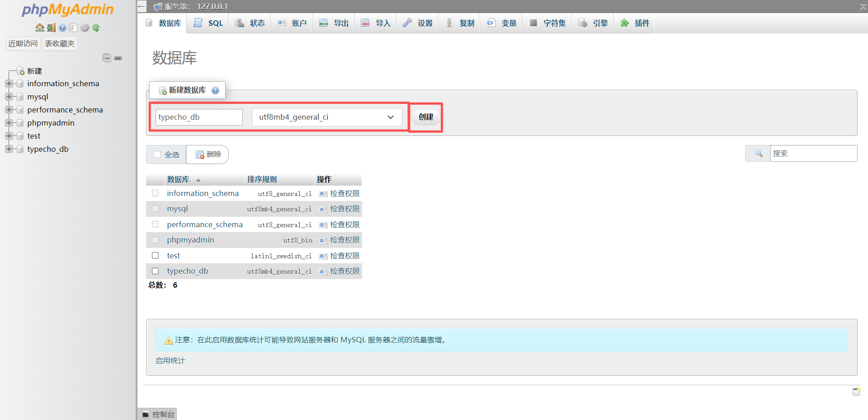
Task: Expand phpmyadmin in navigation tree
Action: (x=9, y=123)
